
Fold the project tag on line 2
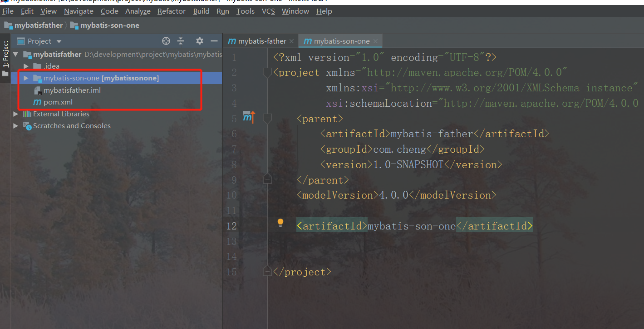tap(267, 72)
